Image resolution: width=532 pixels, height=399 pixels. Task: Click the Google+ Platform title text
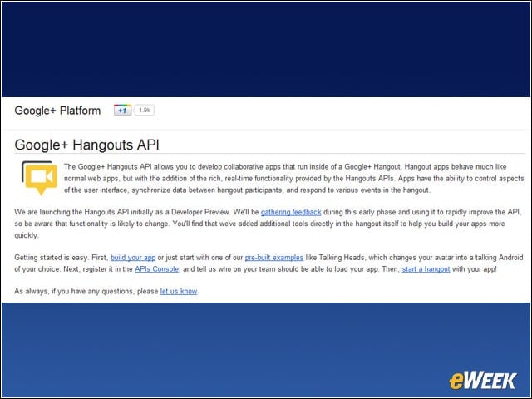pos(57,111)
